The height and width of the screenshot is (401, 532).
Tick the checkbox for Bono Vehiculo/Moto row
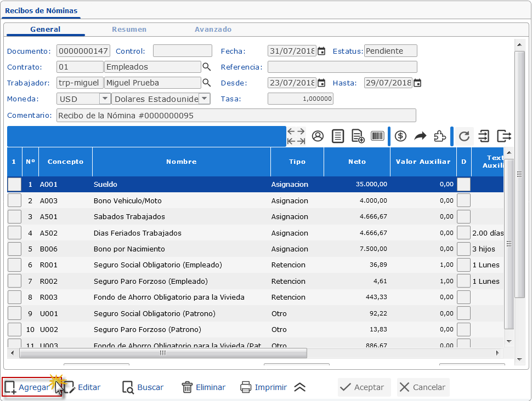pyautogui.click(x=15, y=200)
